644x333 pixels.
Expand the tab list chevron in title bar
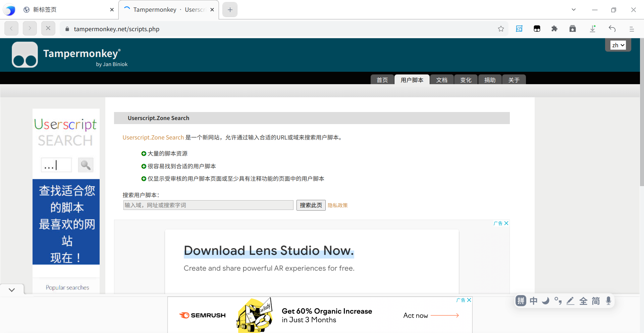[574, 10]
